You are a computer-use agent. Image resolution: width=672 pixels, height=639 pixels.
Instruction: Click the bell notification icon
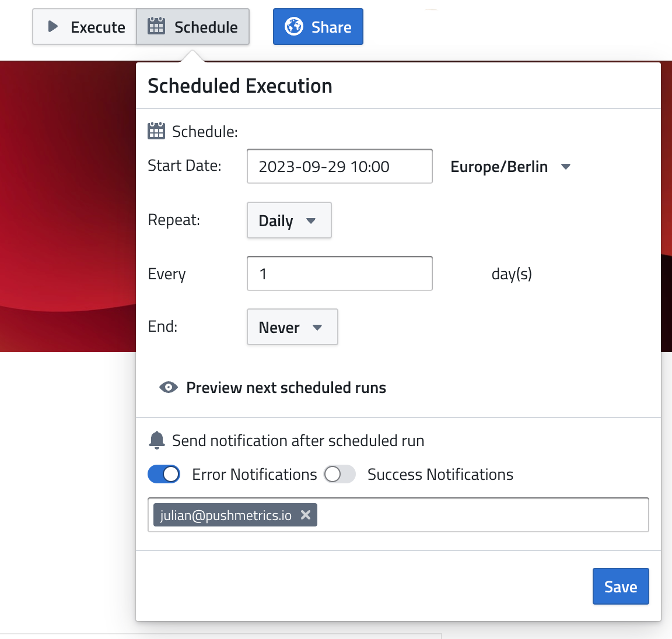tap(157, 440)
